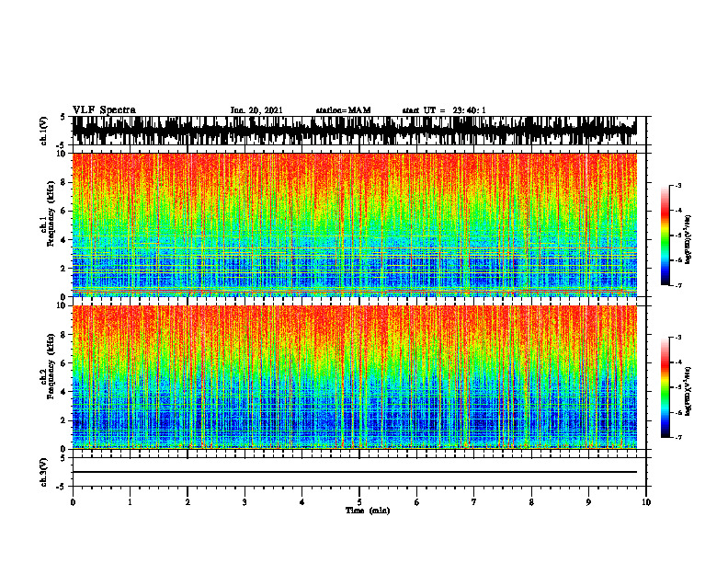Screen dimensions: 728x563
Task: Click the "-7" label on ch.1 color bar
Action: [x=678, y=285]
